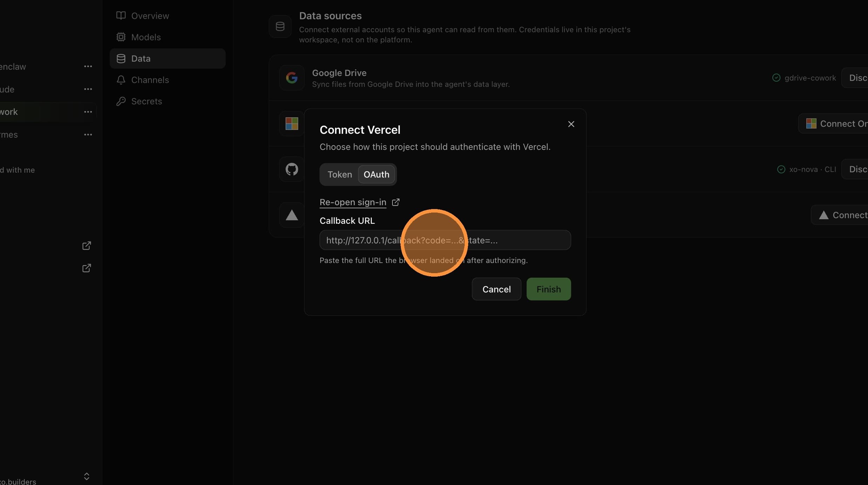
Task: Select the rmes project in sidebar
Action: (x=9, y=134)
